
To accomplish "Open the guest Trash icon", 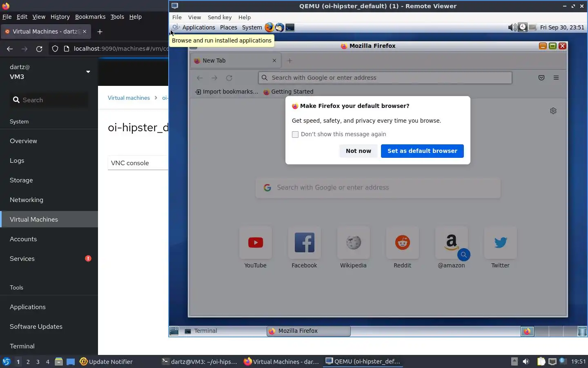I will pyautogui.click(x=582, y=331).
